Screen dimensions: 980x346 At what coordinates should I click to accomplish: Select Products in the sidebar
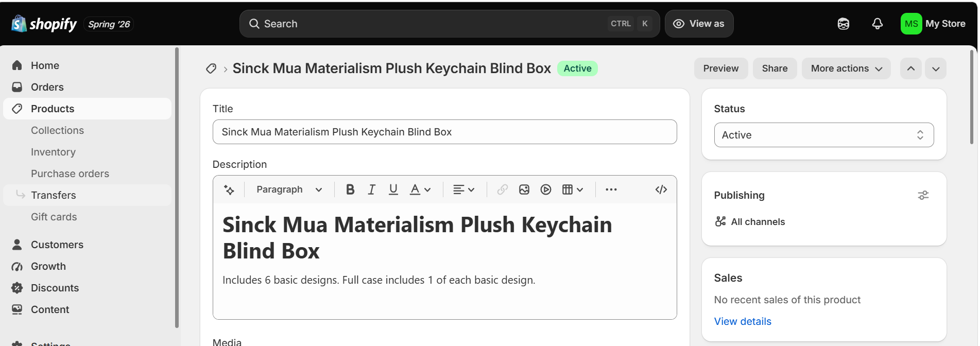(x=88, y=109)
